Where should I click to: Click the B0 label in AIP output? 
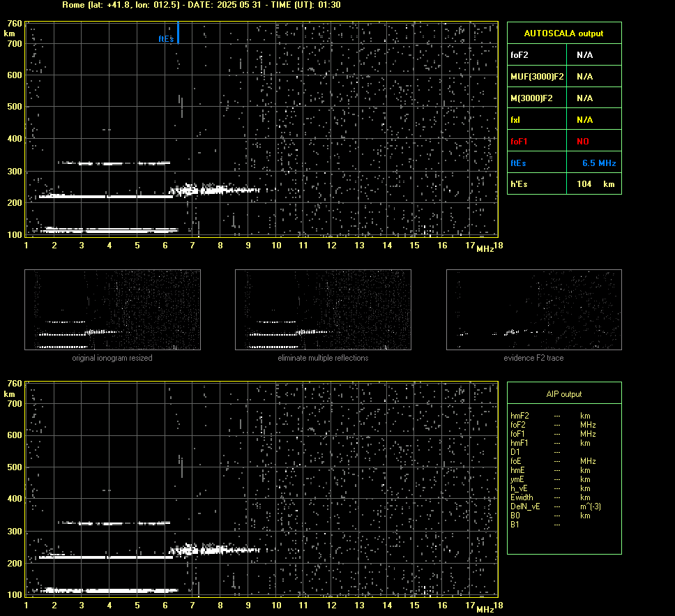coord(515,516)
